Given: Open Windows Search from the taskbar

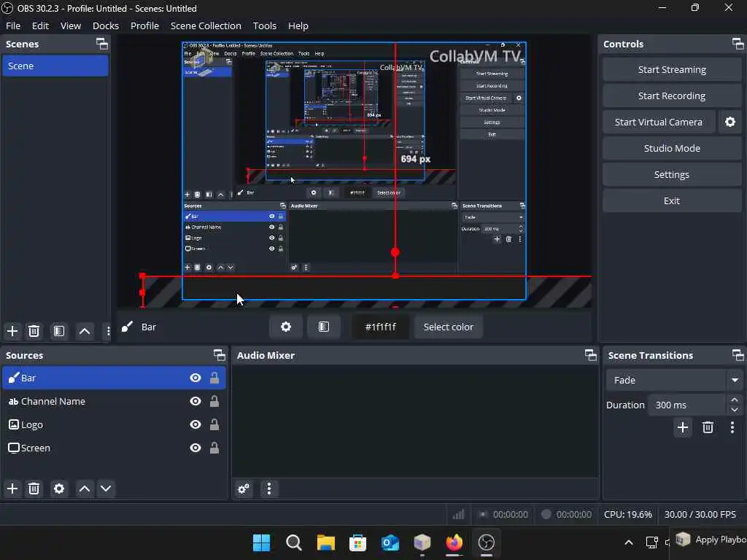Looking at the screenshot, I should click(293, 542).
